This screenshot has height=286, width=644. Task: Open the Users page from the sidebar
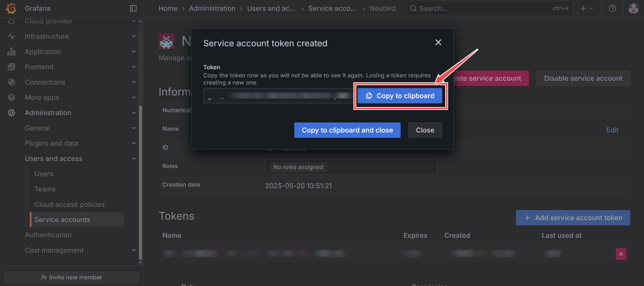click(x=43, y=173)
